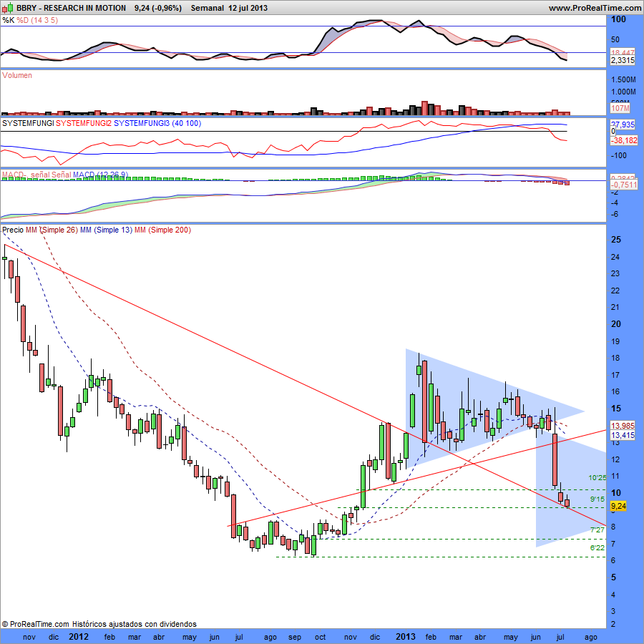Click the 107M volume value

[x=620, y=109]
